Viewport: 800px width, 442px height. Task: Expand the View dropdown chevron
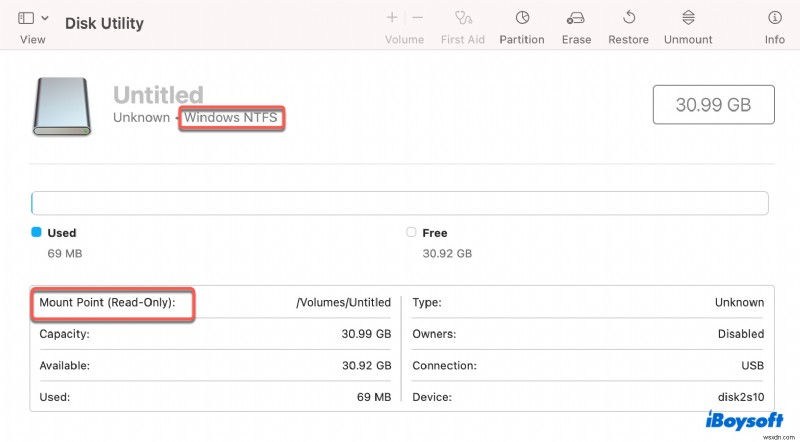click(45, 18)
